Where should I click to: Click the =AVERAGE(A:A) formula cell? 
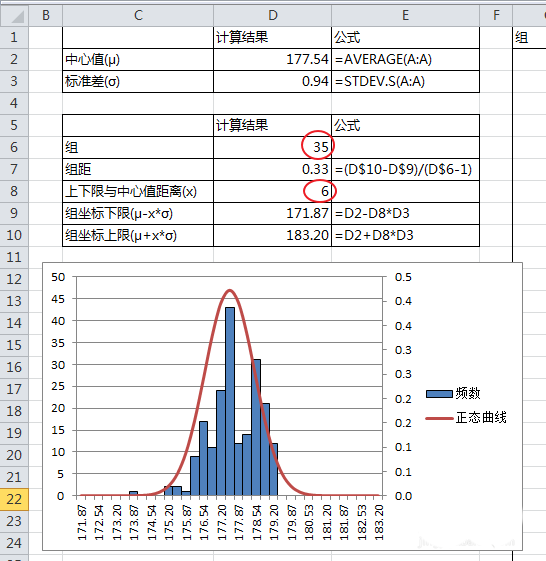click(405, 59)
